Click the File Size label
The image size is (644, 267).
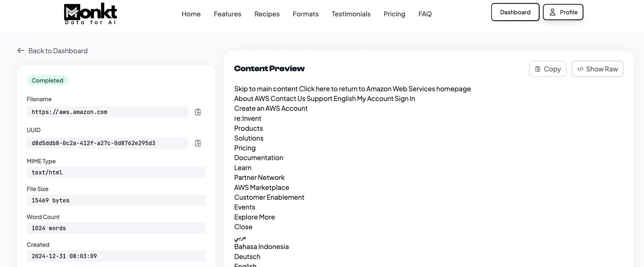click(x=38, y=189)
